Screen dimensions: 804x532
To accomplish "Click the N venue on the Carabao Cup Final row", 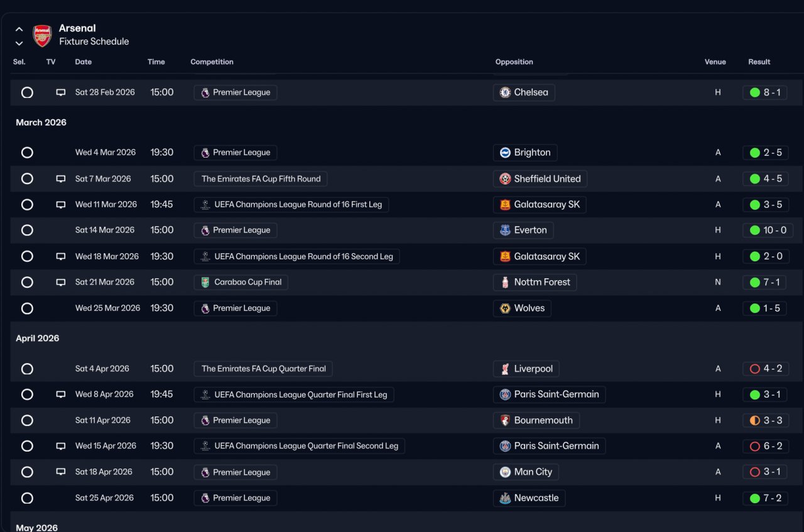I will 718,282.
